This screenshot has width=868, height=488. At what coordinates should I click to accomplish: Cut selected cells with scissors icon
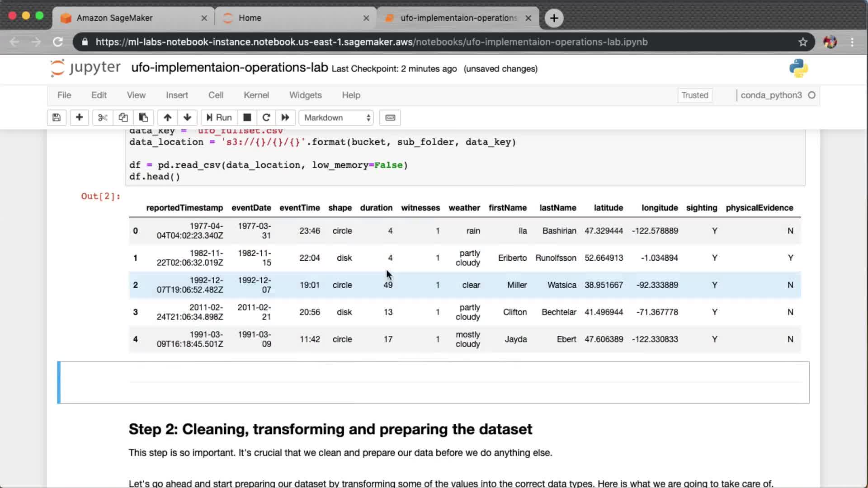point(103,117)
